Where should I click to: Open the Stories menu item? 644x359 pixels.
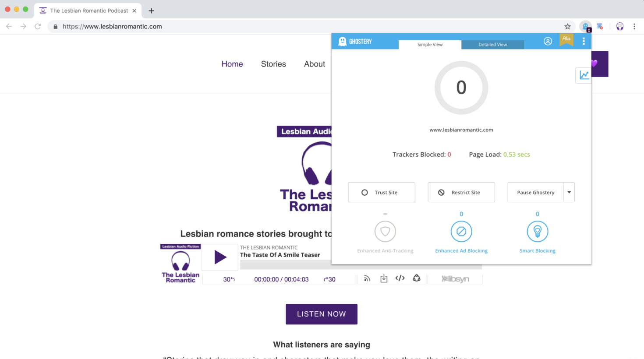pos(273,64)
